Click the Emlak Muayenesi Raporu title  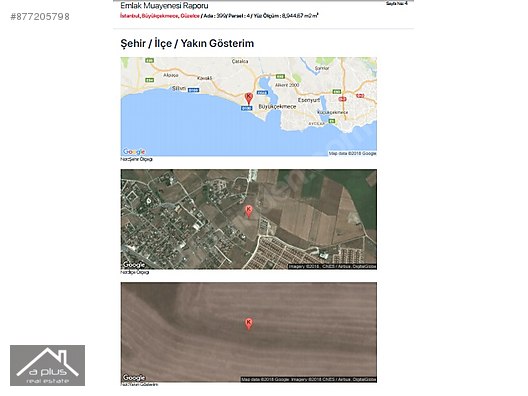coord(164,5)
